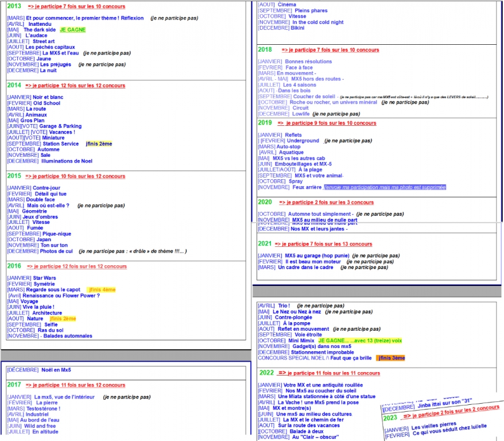Viewport: 504px width, 441px height.
Task: Select the theme 'Star Wars'
Action: (44, 278)
